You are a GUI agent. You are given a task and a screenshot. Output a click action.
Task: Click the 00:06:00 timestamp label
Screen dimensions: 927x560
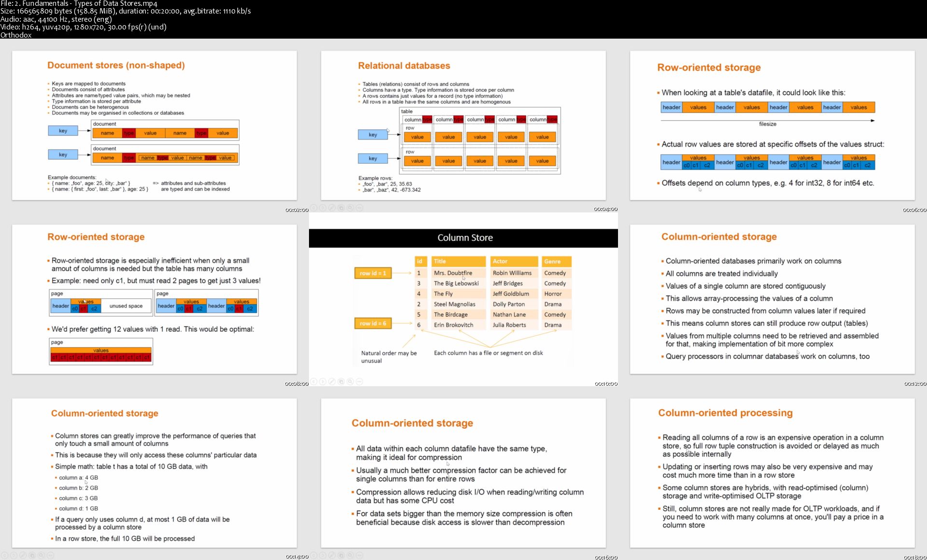914,210
